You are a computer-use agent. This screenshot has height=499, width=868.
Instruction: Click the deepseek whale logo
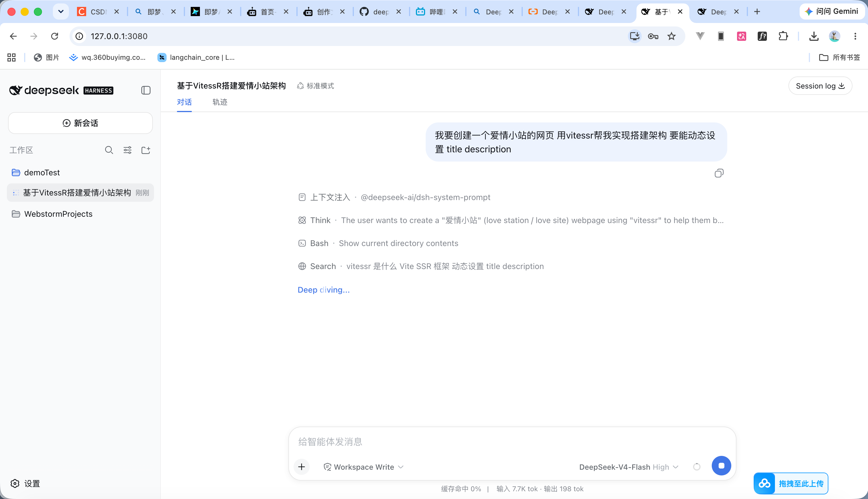coord(16,90)
